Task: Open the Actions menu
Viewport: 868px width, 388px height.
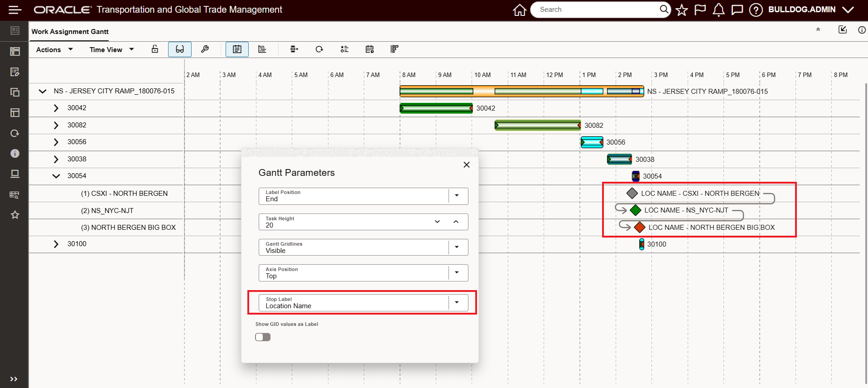Action: tap(54, 49)
